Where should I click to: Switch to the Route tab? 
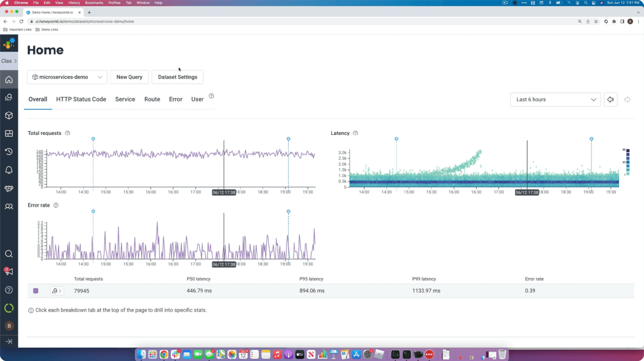pos(152,99)
